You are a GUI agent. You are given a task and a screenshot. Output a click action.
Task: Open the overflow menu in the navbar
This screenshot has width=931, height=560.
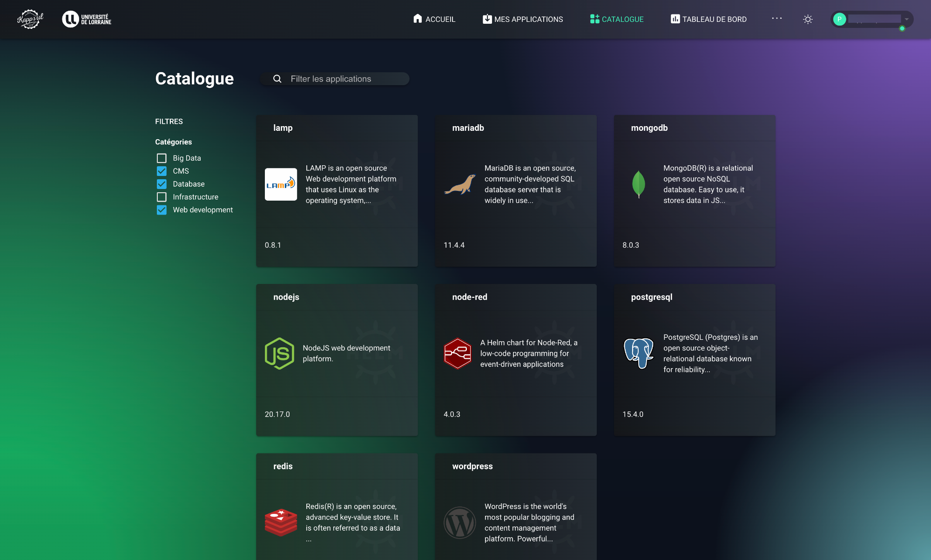pos(776,19)
